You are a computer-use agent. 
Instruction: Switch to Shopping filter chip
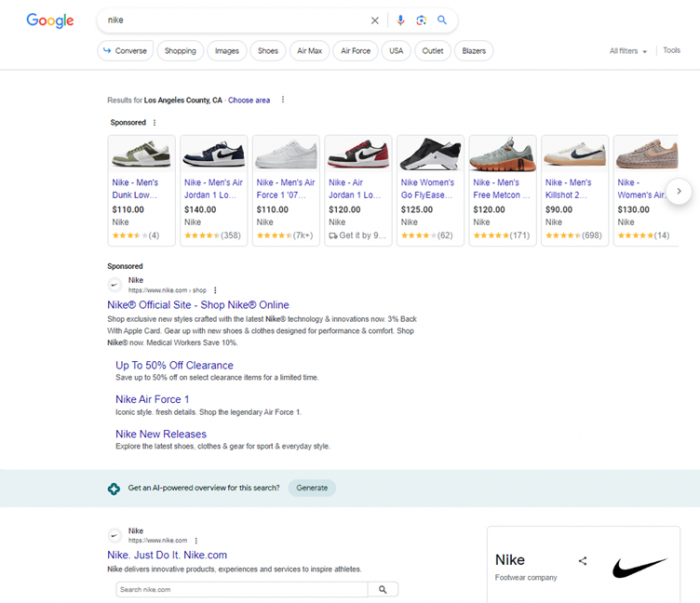coord(180,50)
